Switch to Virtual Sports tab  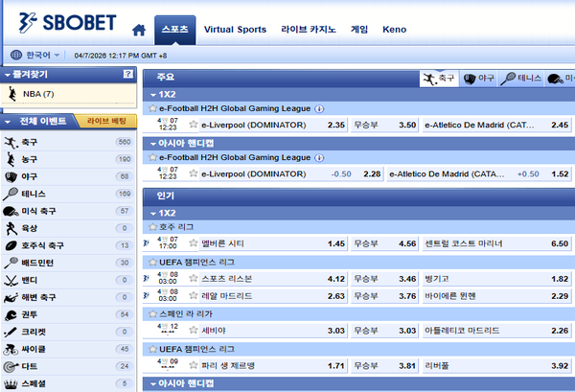click(235, 30)
